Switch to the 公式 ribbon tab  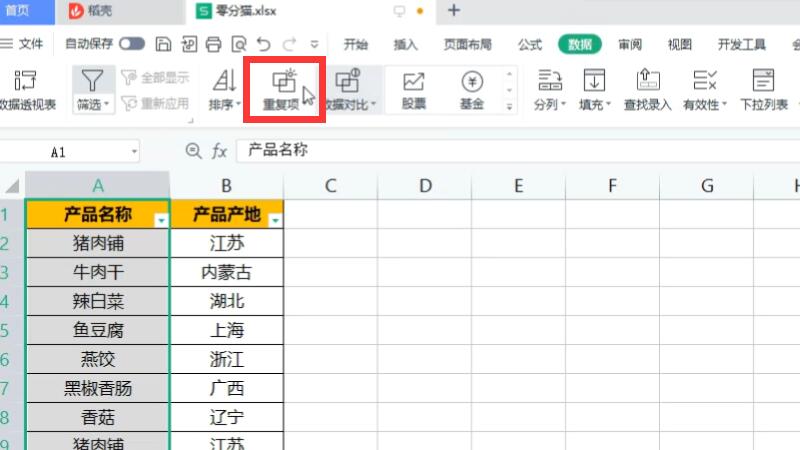530,44
